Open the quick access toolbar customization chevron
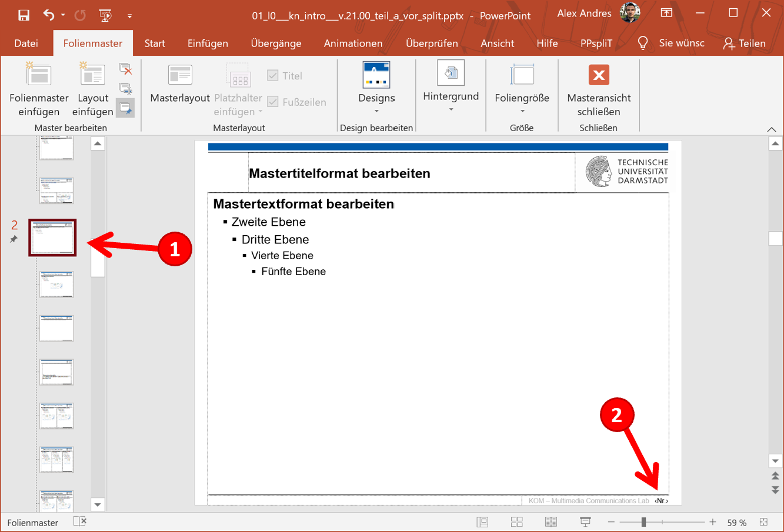 click(129, 17)
